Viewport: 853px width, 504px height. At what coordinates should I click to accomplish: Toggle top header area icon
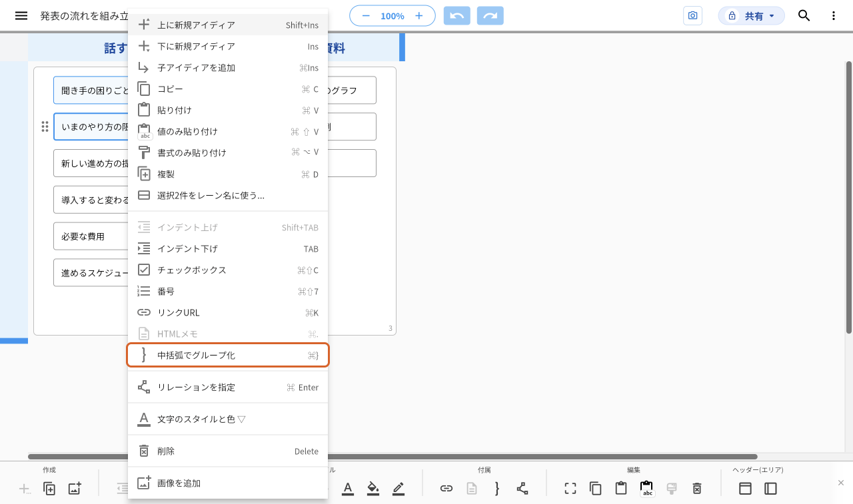[x=745, y=489]
